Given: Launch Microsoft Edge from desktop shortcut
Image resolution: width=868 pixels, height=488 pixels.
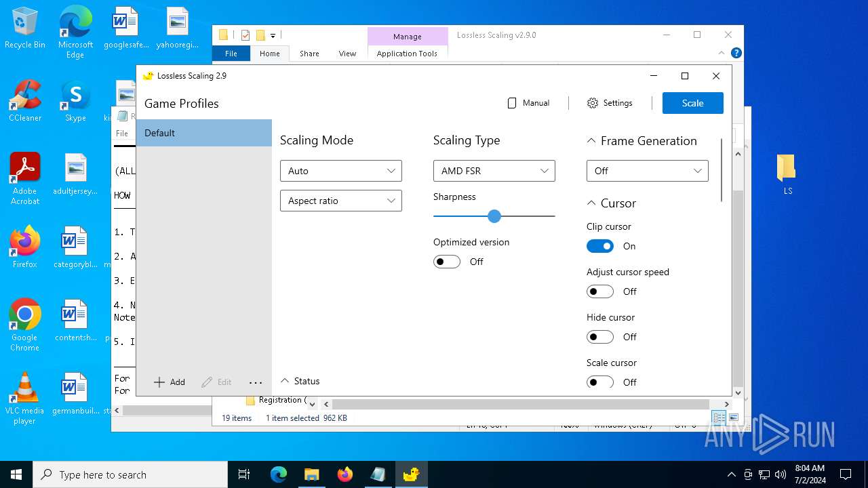Looking at the screenshot, I should [75, 33].
